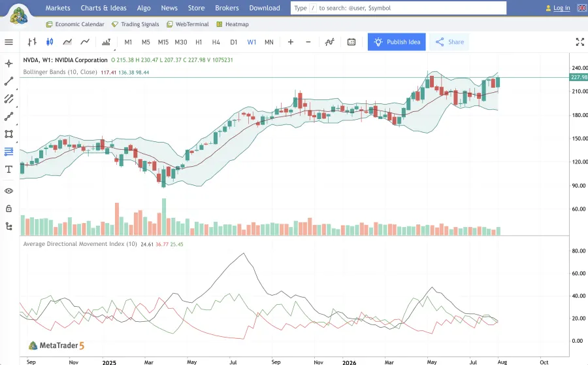Open the Economic Calendar link
Viewport: 588px width, 365px height.
[75, 24]
